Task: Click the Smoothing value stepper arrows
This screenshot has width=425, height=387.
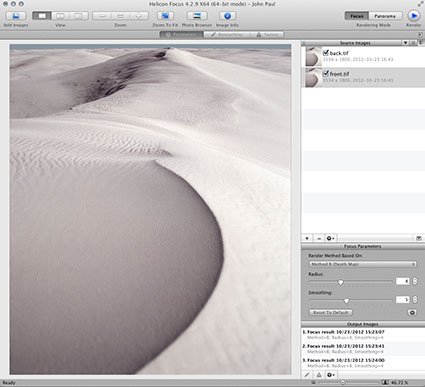Action: pos(415,299)
